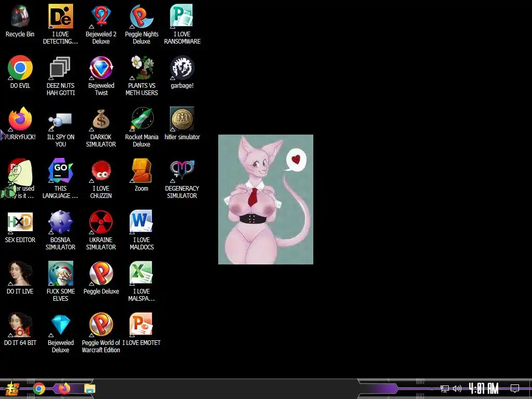Click the volume speaker tray icon
The width and height of the screenshot is (532, 399).
[x=457, y=389]
